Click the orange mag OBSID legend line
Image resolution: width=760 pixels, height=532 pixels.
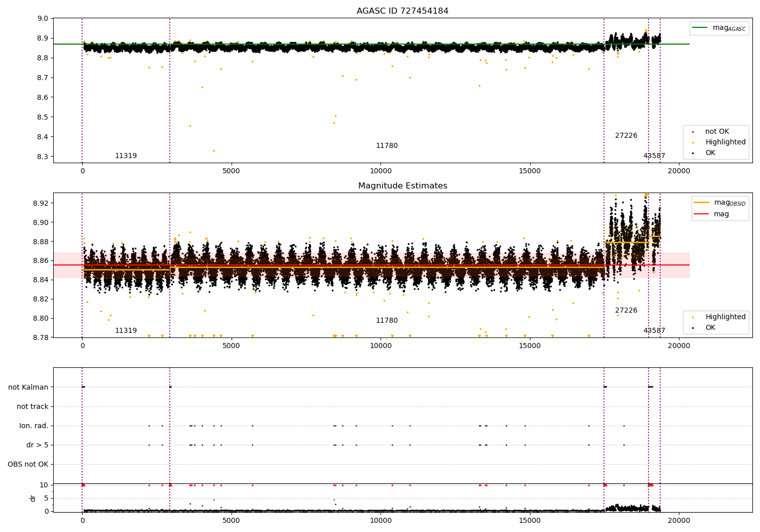[x=701, y=203]
